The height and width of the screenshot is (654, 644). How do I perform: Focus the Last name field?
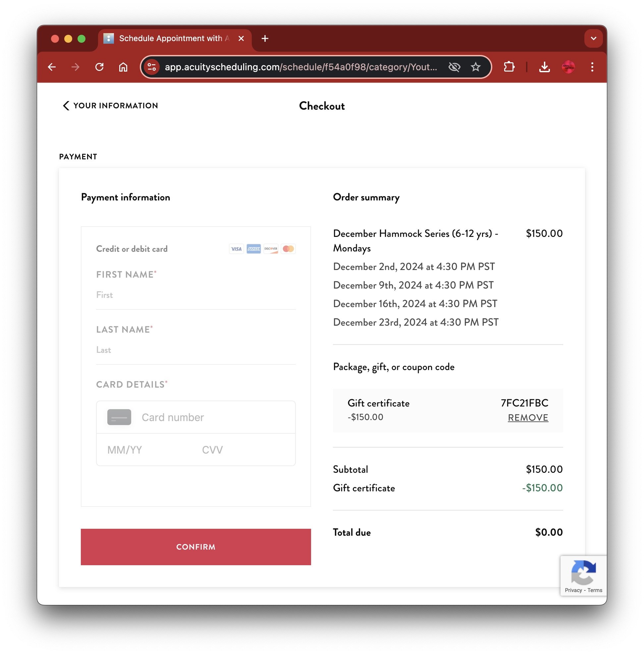click(x=196, y=350)
